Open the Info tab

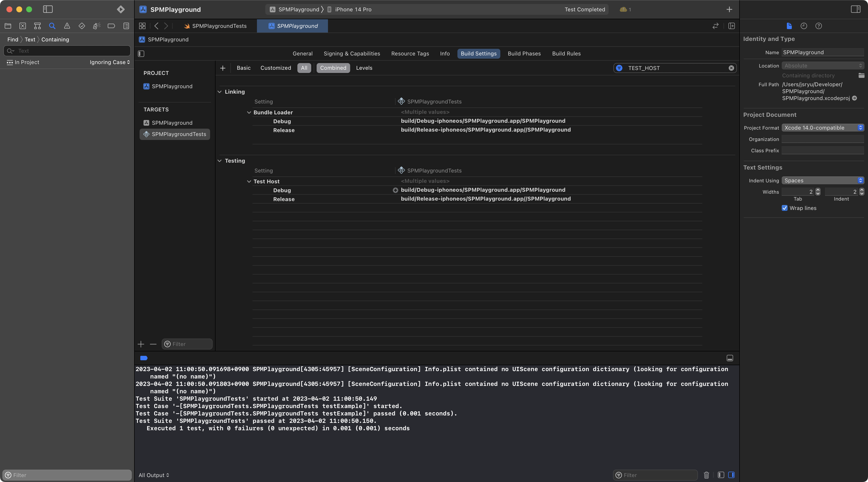445,53
